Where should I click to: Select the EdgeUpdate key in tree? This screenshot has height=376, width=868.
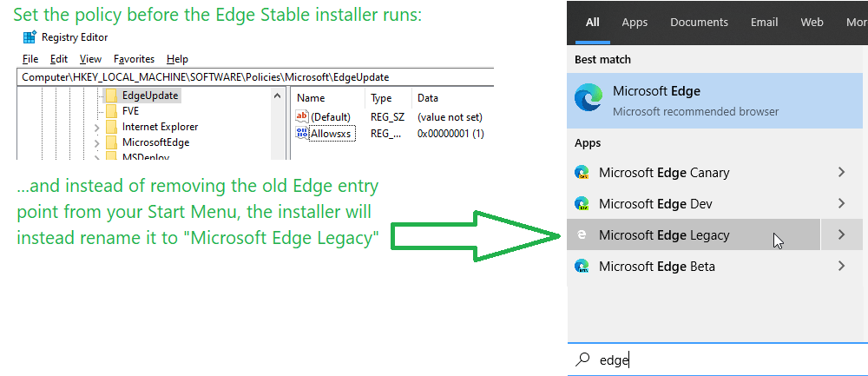(x=149, y=96)
